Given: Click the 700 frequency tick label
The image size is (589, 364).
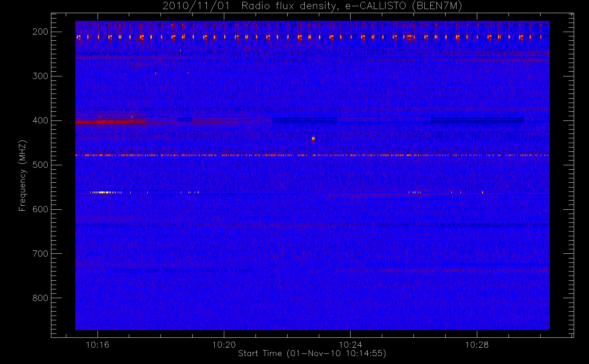Looking at the screenshot, I should click(40, 254).
